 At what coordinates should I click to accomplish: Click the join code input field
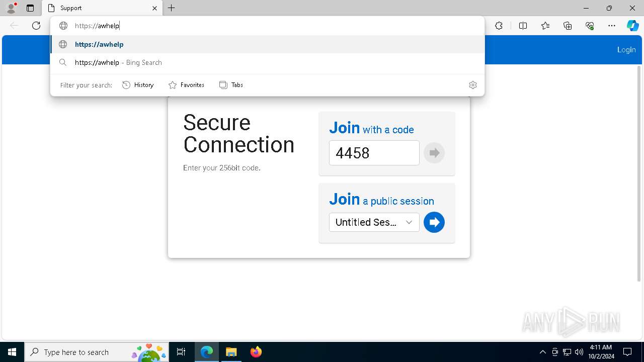374,153
